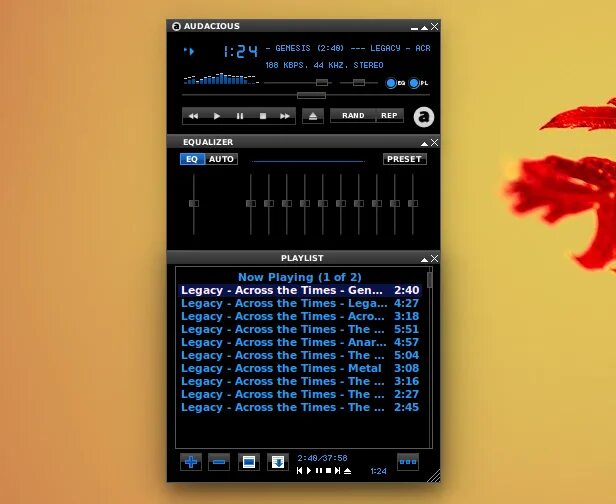Click the equalizer preamp slider
This screenshot has width=616, height=504.
pyautogui.click(x=194, y=203)
